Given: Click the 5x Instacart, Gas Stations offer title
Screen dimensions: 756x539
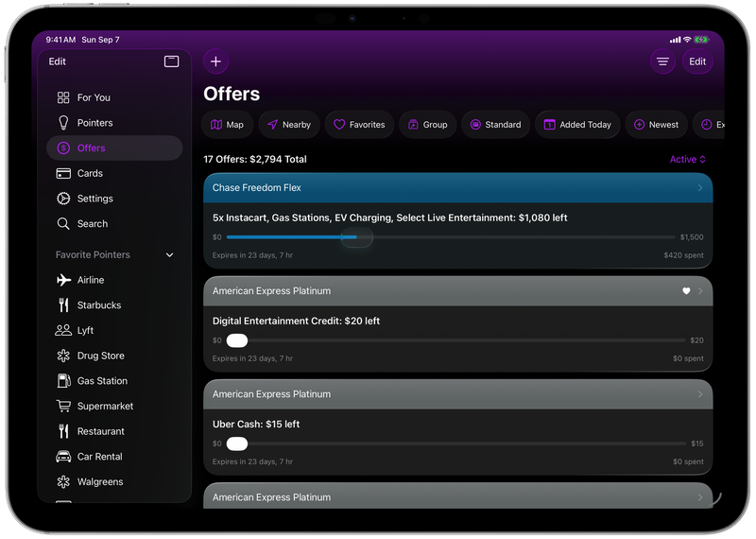Looking at the screenshot, I should pos(389,217).
